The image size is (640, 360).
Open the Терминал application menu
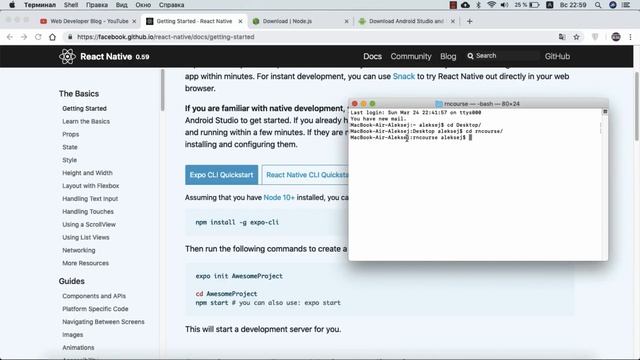click(x=40, y=5)
